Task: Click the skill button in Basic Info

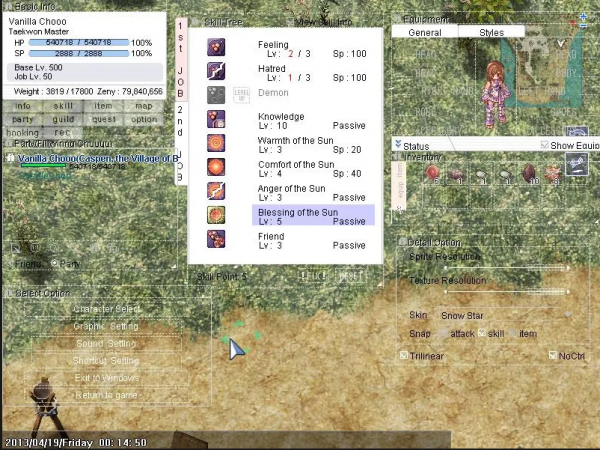Action: click(x=63, y=106)
